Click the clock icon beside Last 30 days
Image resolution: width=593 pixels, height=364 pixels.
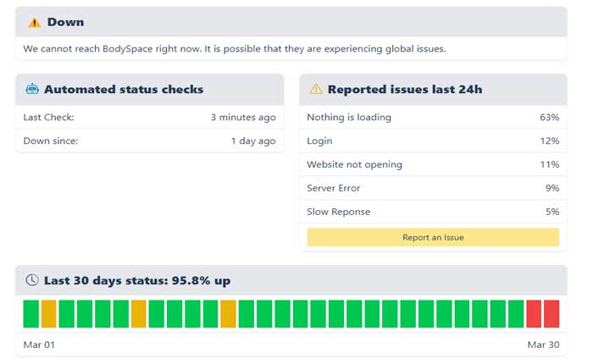[32, 280]
